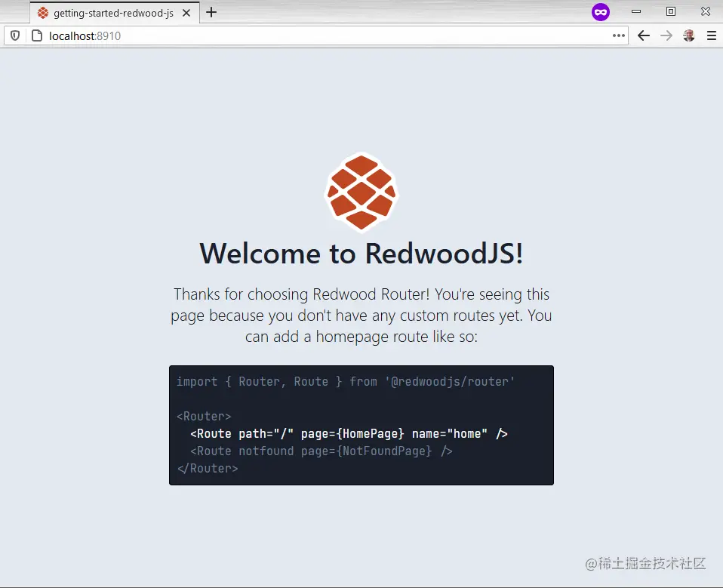The image size is (723, 588).
Task: Open the hamburger application menu
Action: (711, 35)
